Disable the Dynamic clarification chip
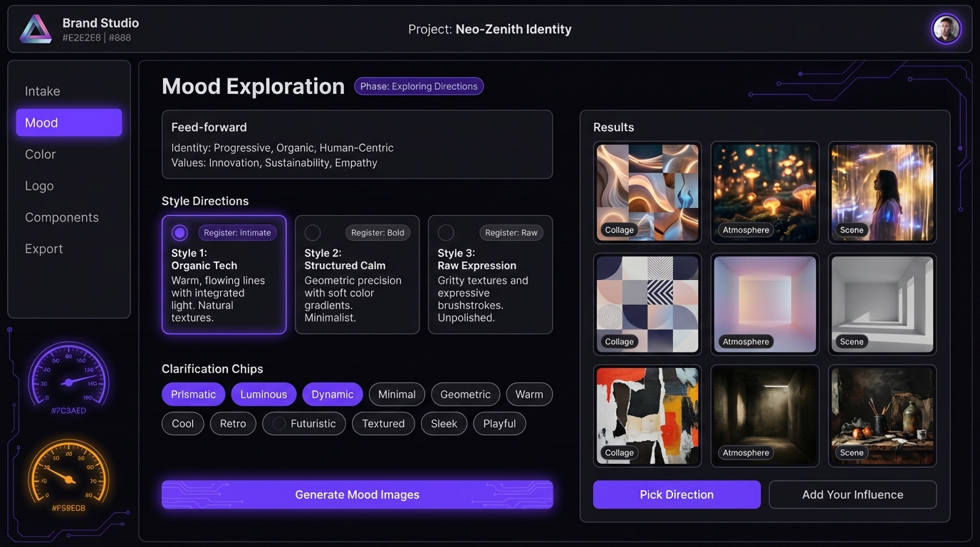Viewport: 980px width, 547px height. (332, 394)
